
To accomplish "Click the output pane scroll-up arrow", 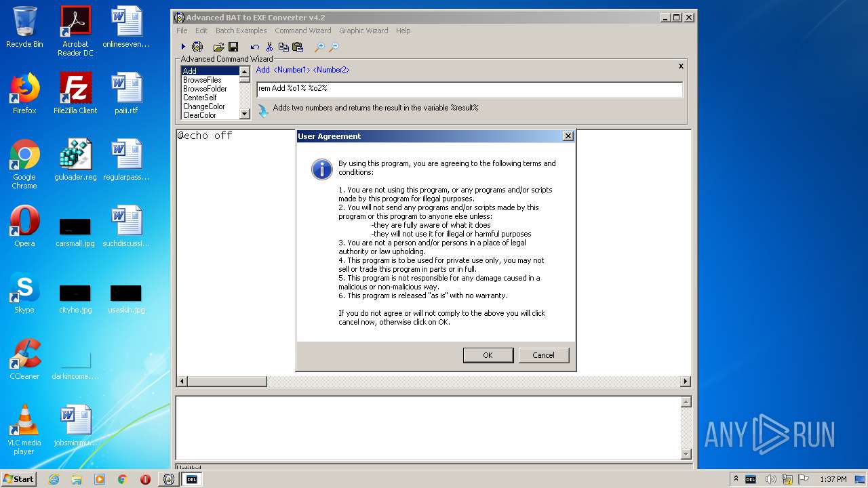I will [x=686, y=402].
